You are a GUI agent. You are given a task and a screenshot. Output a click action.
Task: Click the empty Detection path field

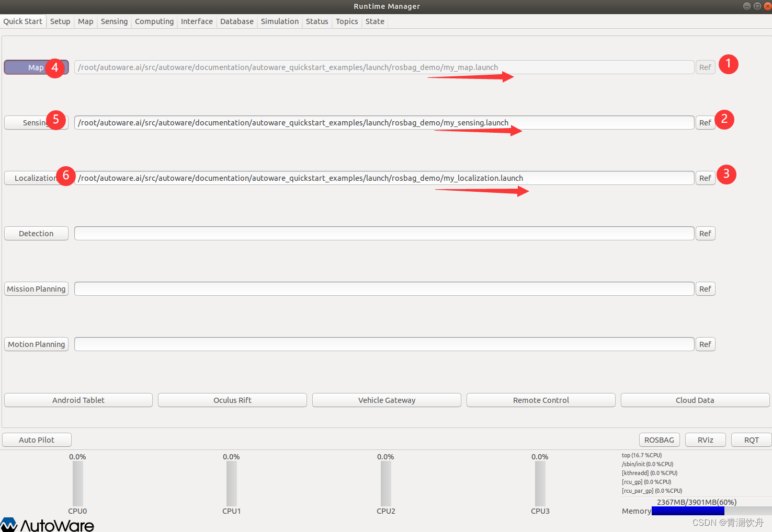coord(384,234)
